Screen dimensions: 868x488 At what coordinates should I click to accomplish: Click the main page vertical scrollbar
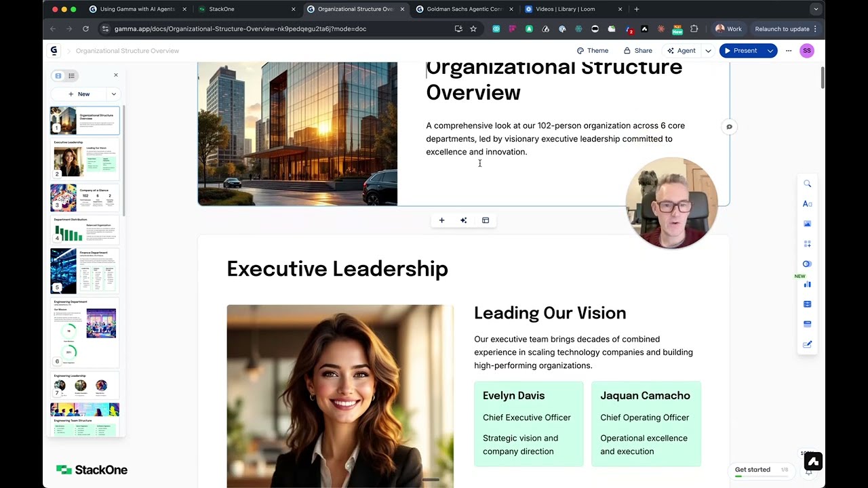[x=823, y=78]
